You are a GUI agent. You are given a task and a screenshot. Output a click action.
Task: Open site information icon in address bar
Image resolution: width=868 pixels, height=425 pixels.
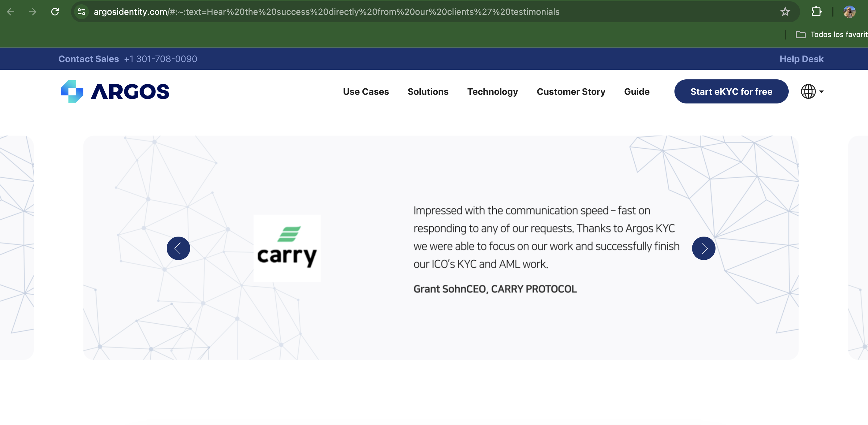81,12
